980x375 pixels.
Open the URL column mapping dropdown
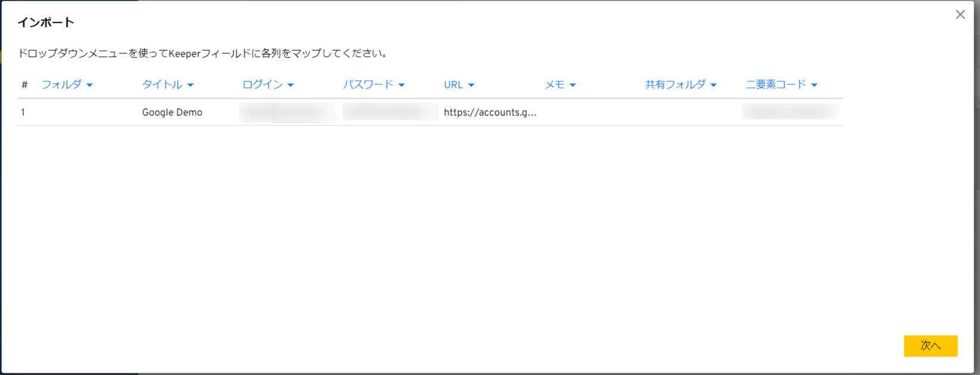pyautogui.click(x=459, y=85)
